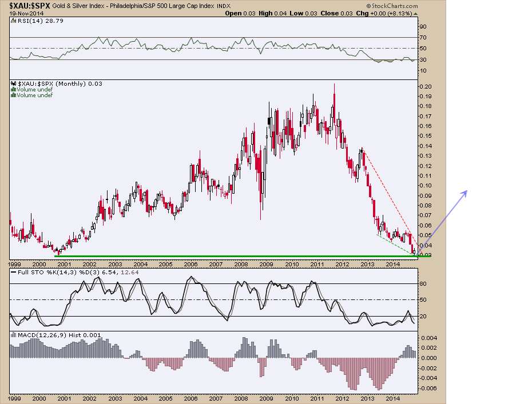Click the '12.64' %D stochastic value
The height and width of the screenshot is (404, 532).
pyautogui.click(x=130, y=273)
